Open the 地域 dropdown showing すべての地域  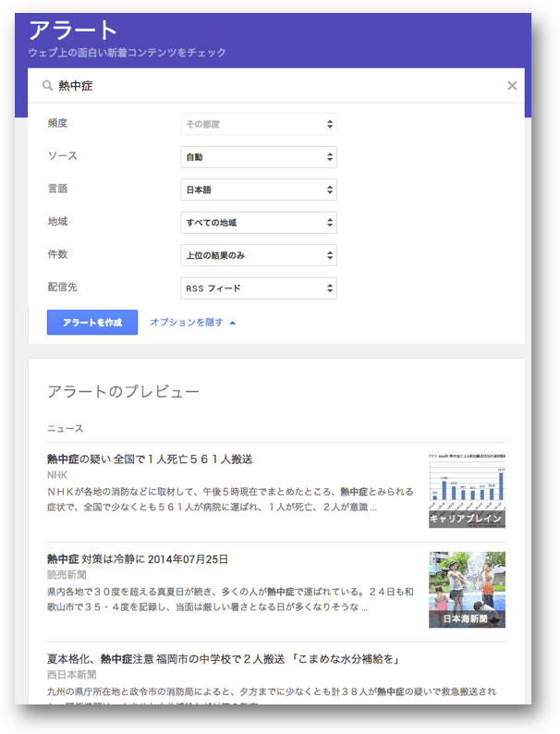pyautogui.click(x=259, y=223)
